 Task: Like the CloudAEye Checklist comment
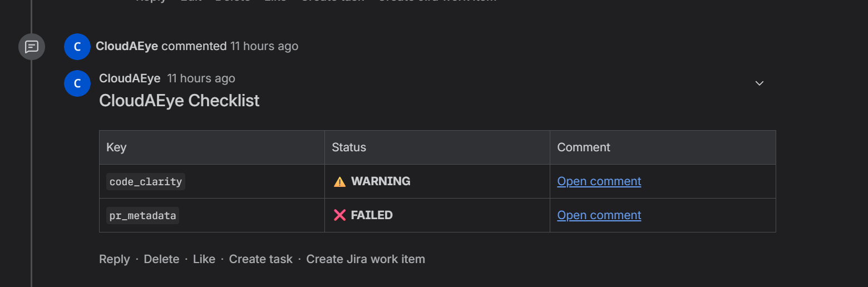pyautogui.click(x=204, y=259)
